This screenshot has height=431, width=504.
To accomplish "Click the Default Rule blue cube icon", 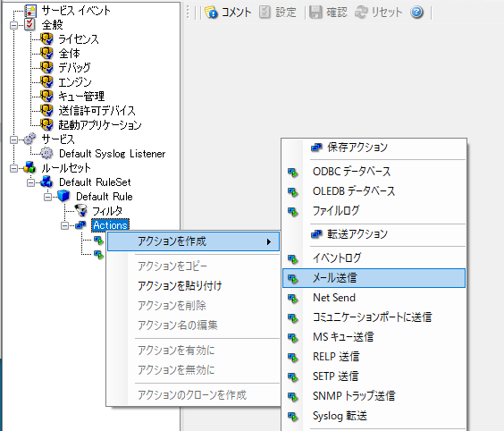I will tap(63, 196).
